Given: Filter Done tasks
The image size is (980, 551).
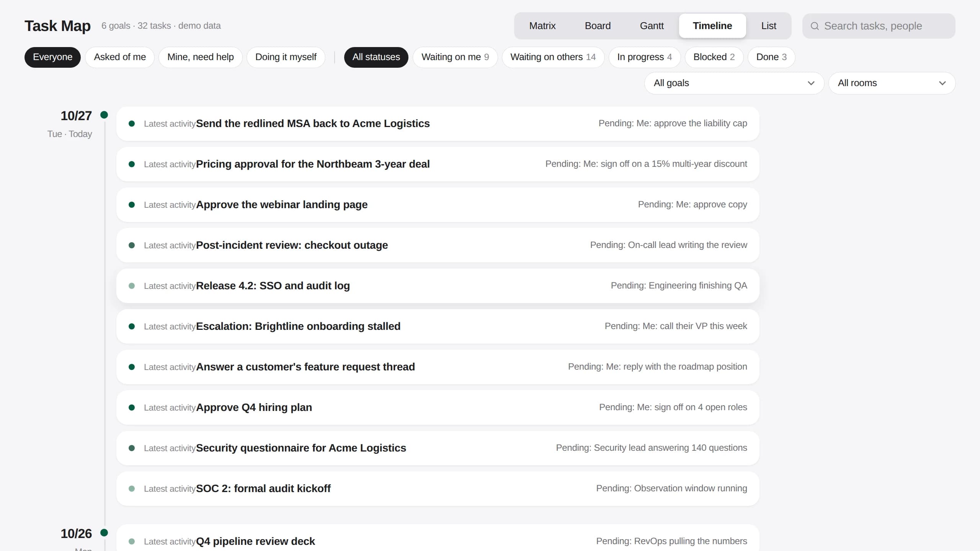Looking at the screenshot, I should pyautogui.click(x=771, y=57).
